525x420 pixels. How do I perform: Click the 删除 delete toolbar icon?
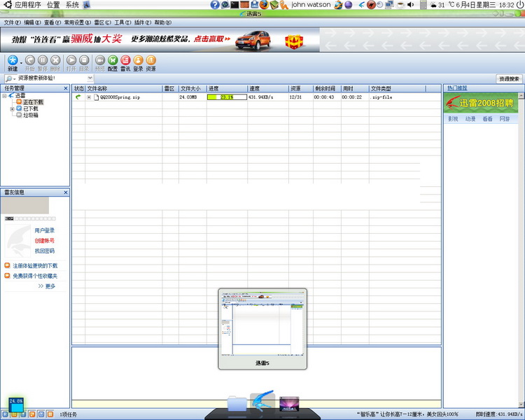pyautogui.click(x=56, y=61)
